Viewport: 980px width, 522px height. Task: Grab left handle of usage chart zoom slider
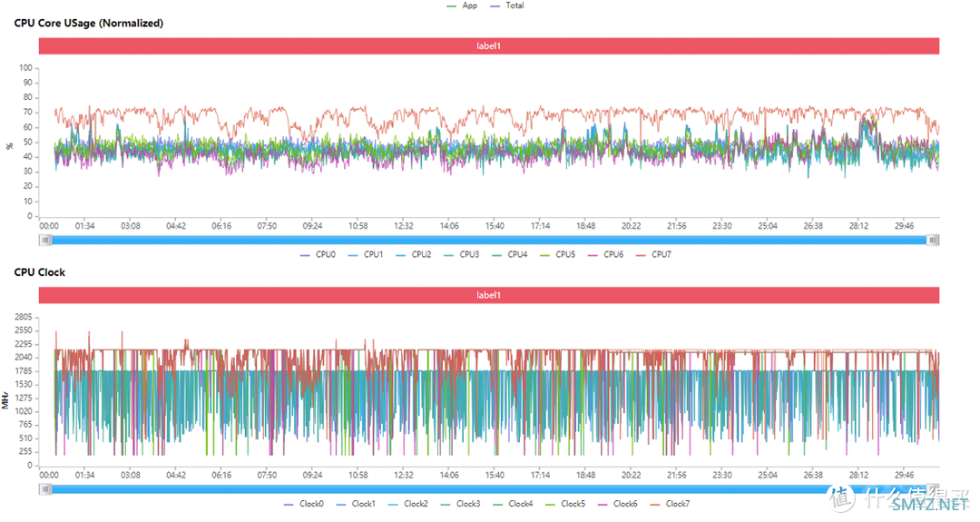click(45, 240)
